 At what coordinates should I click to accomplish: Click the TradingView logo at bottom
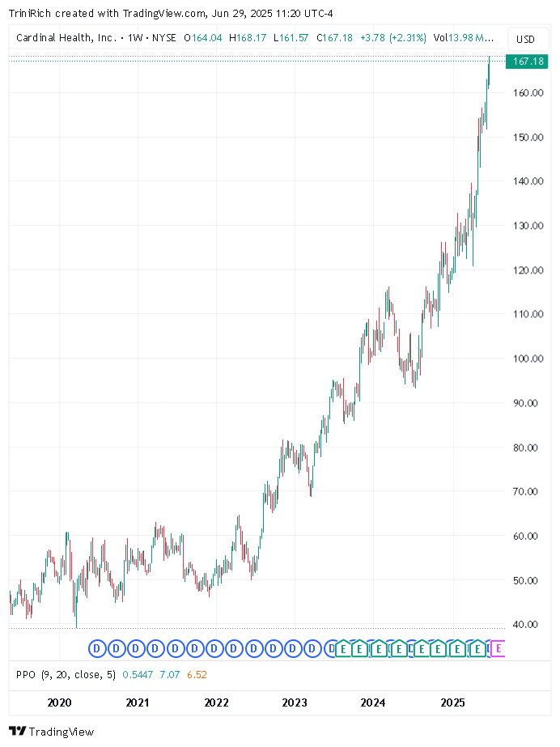click(x=52, y=732)
